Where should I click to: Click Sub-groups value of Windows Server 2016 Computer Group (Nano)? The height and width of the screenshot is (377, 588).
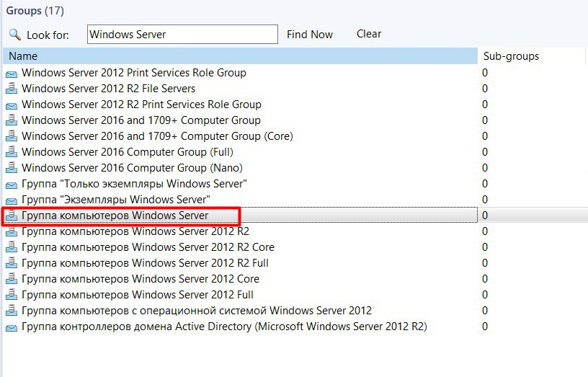pos(485,168)
